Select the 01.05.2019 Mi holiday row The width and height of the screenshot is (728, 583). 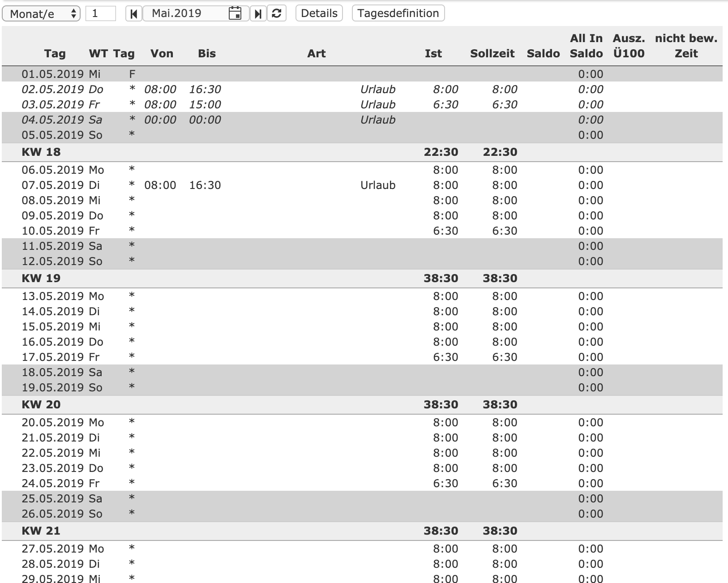click(x=362, y=74)
